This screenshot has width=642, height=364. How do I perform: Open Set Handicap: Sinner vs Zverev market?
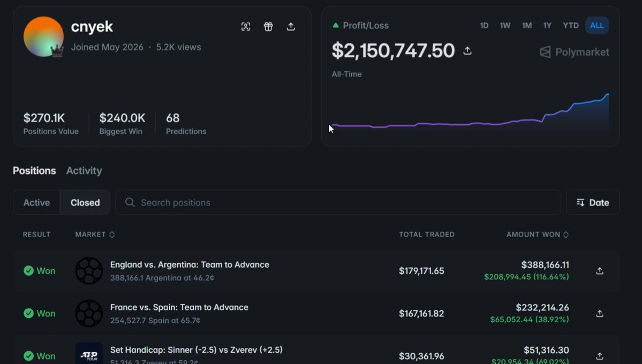click(x=196, y=350)
